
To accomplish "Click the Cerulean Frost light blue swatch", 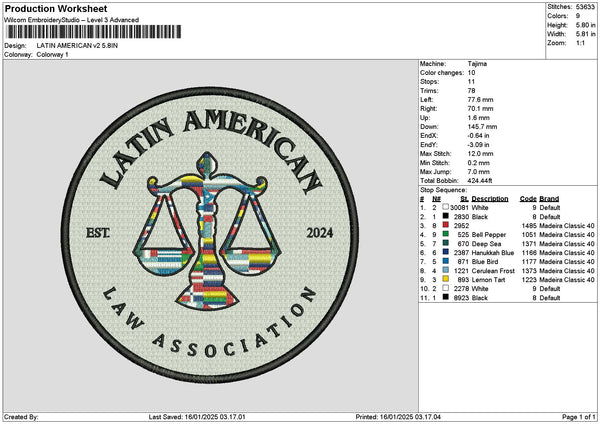I will (445, 270).
